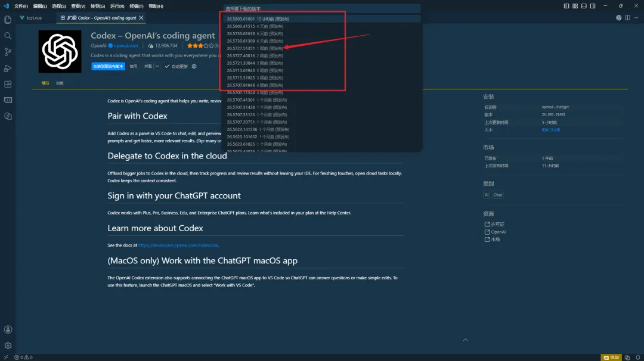Open the Search view in the Activity Bar
This screenshot has height=361, width=644.
tap(8, 36)
